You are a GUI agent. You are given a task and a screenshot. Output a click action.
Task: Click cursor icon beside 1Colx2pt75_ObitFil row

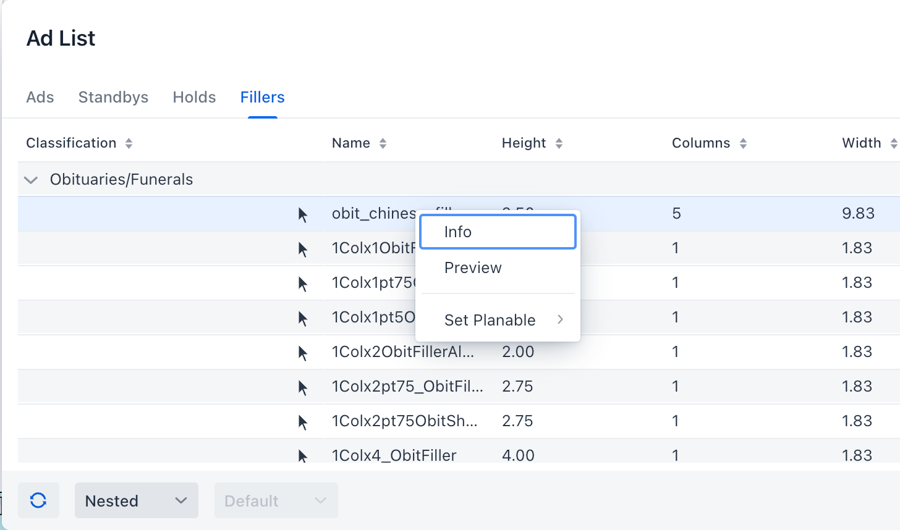pos(303,387)
